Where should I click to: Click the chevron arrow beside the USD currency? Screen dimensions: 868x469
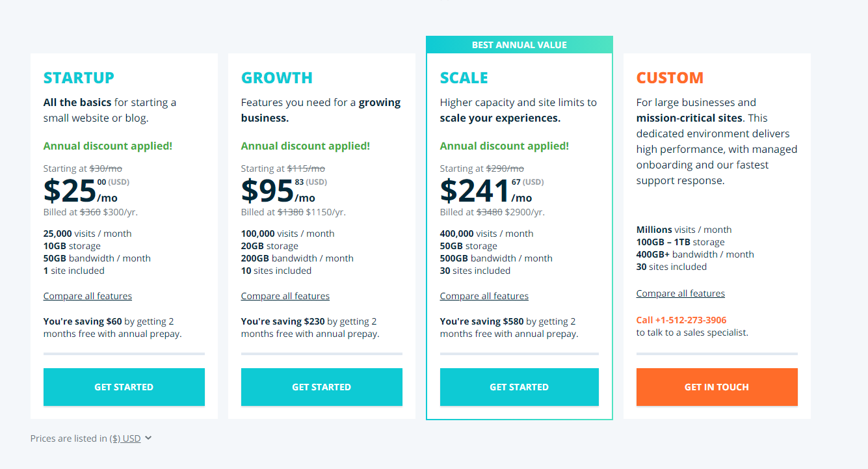coord(148,438)
